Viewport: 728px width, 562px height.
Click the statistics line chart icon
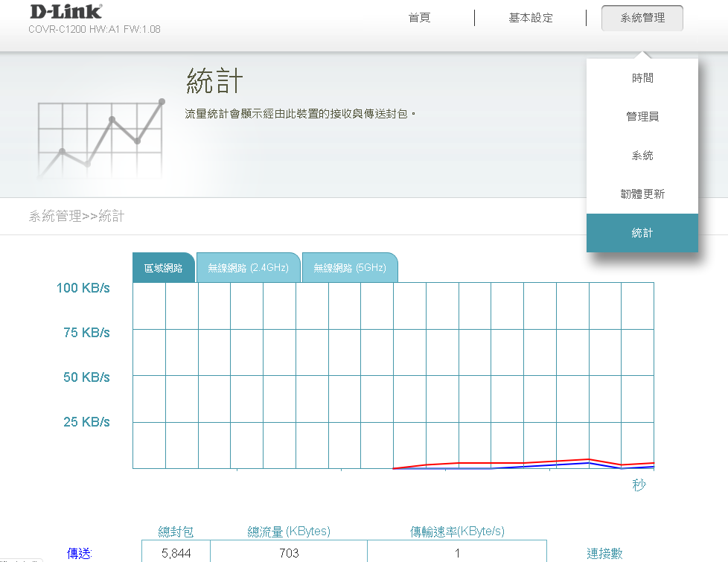[100, 138]
